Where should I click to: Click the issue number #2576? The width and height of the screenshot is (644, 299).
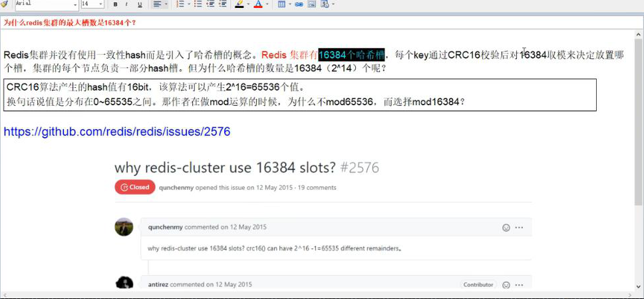(360, 167)
